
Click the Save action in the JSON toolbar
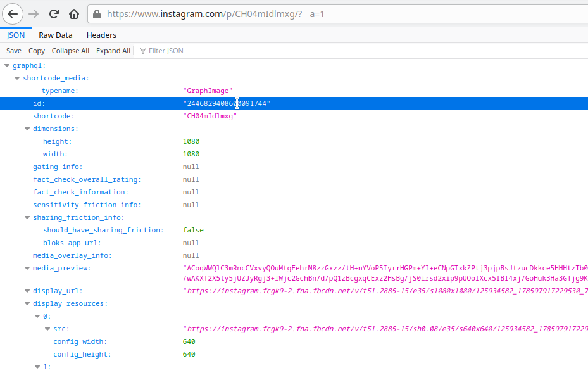[x=13, y=51]
